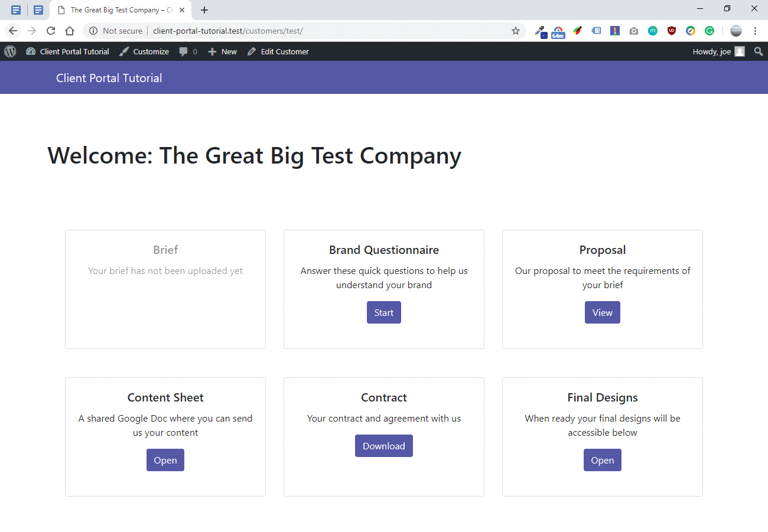Open Chrome's three-dot menu
768x532 pixels.
click(756, 30)
